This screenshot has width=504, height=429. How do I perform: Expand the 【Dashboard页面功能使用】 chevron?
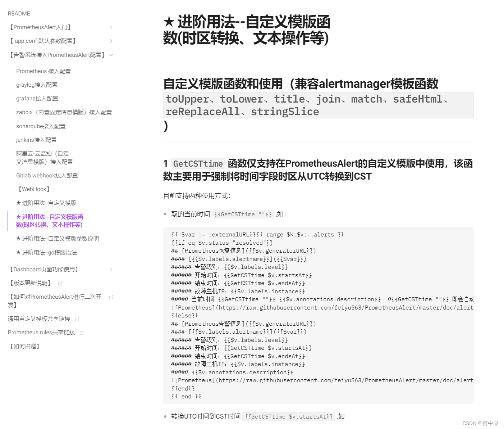[x=111, y=270]
